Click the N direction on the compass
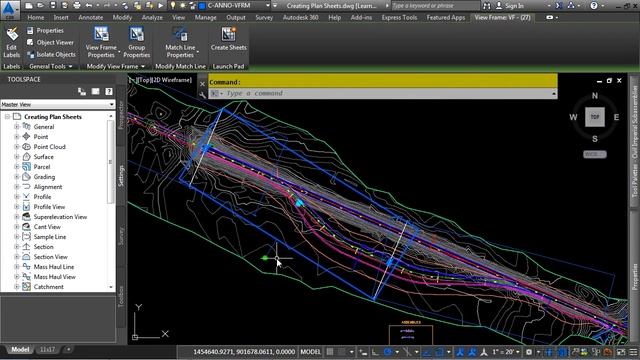The height and width of the screenshot is (360, 640). click(x=595, y=96)
